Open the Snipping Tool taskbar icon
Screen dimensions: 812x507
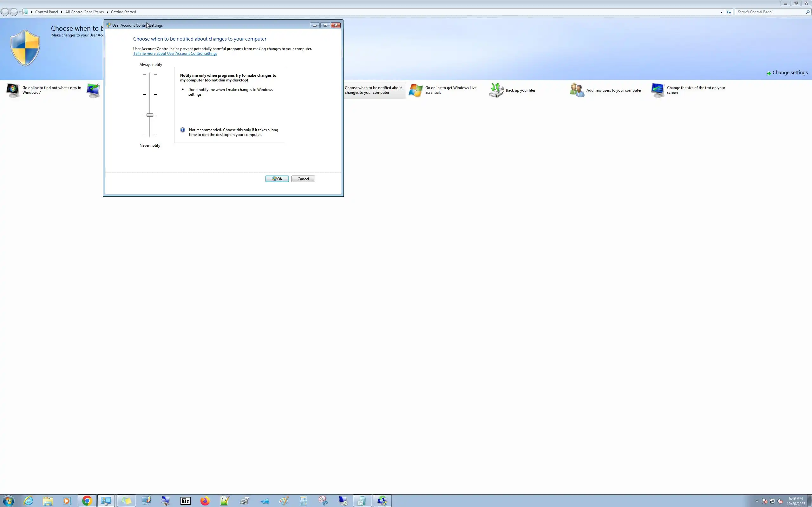click(x=323, y=501)
